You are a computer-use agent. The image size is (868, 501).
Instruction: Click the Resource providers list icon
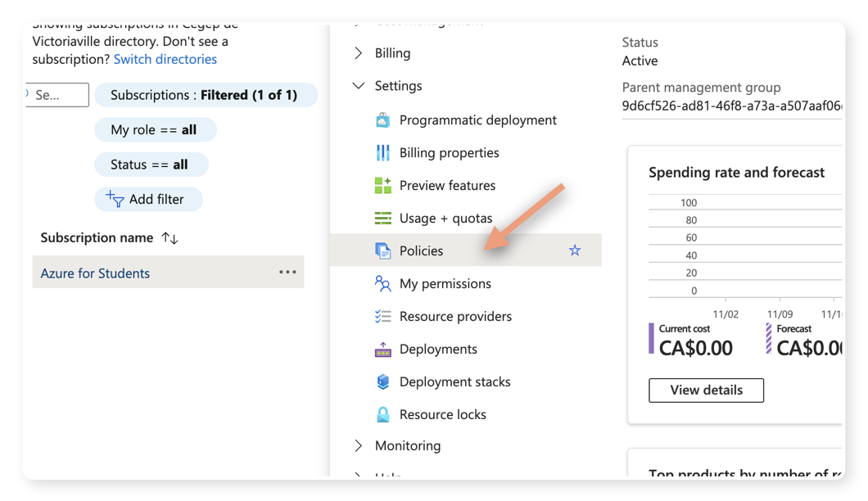pos(382,317)
